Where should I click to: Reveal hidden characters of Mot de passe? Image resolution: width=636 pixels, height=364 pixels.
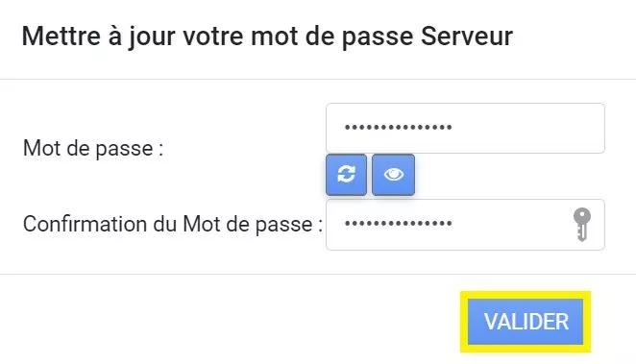click(393, 175)
